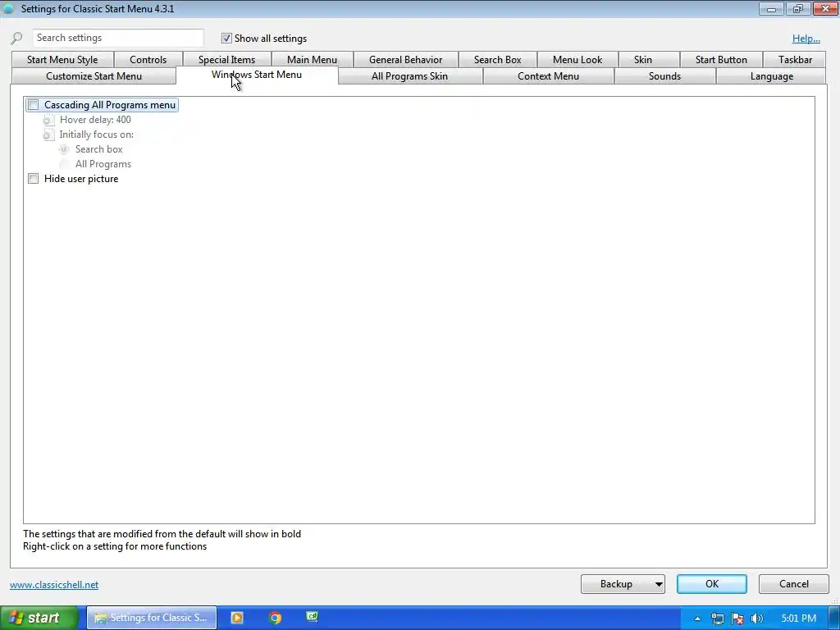
Task: Go to the Sounds tab
Action: tap(664, 76)
